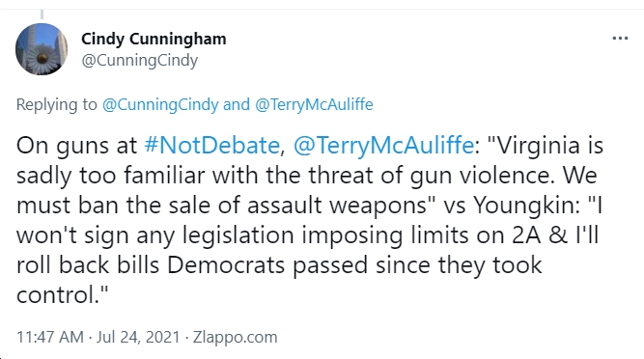Click the word "Youngkin" in the tweet
This screenshot has height=359, width=644.
tap(525, 205)
